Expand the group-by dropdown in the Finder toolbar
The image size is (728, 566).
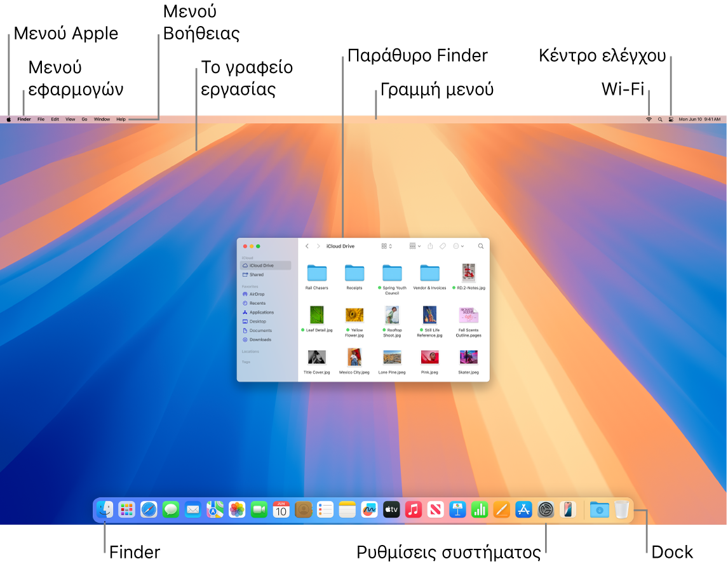coord(418,246)
